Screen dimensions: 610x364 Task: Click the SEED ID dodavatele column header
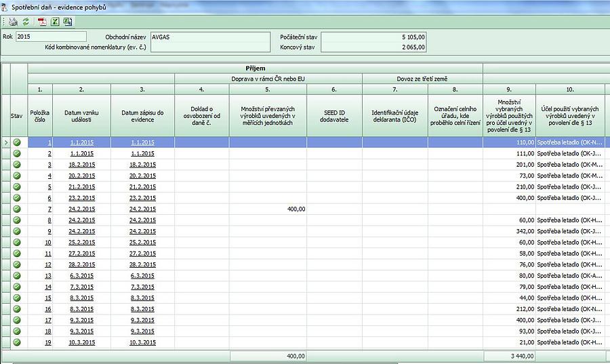pos(334,115)
